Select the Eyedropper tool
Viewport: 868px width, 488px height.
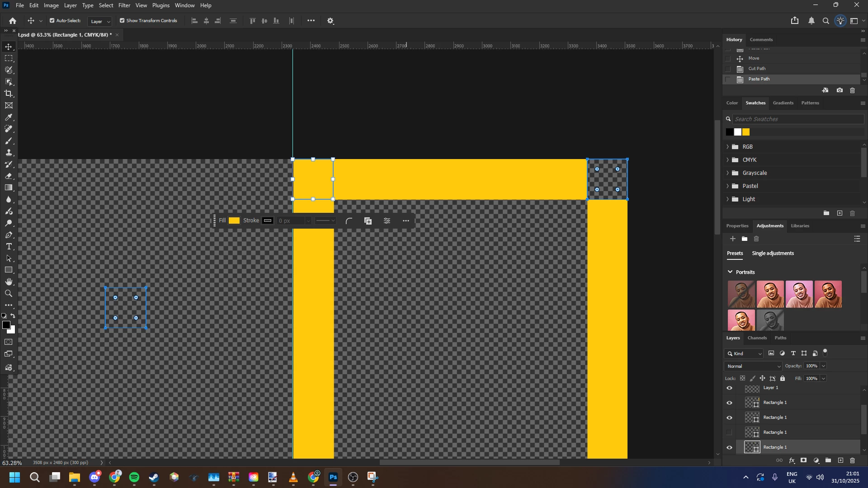(9, 117)
